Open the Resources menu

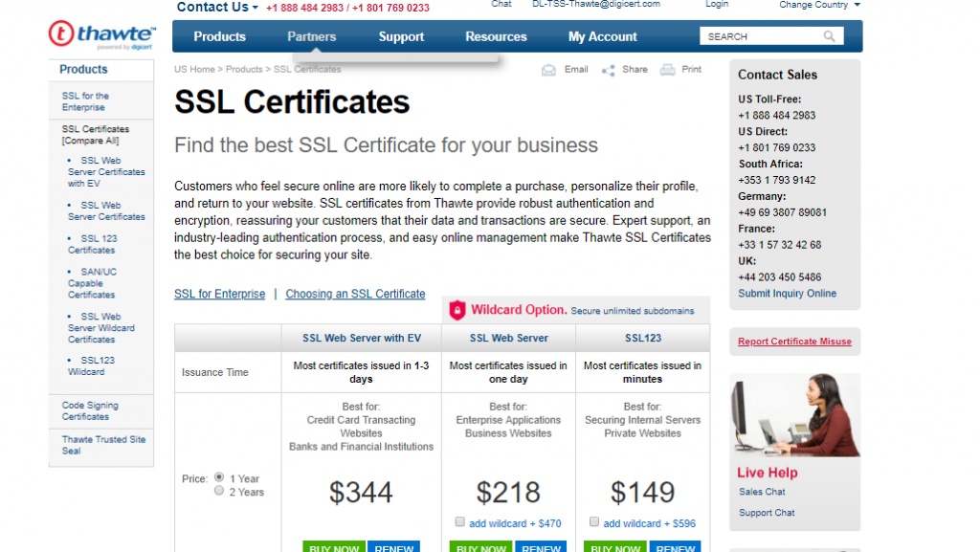click(x=496, y=36)
